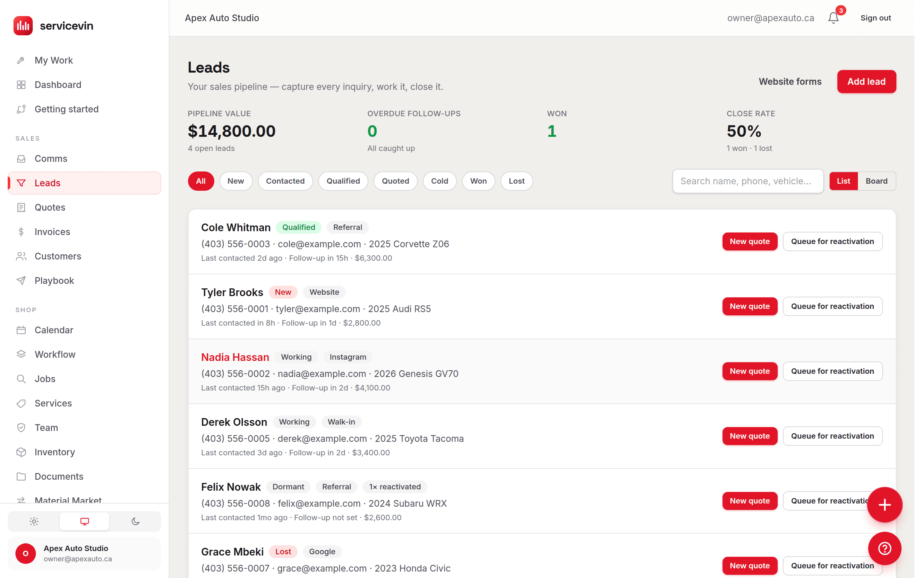Click the Workflow layers icon
This screenshot has width=924, height=578.
[21, 355]
